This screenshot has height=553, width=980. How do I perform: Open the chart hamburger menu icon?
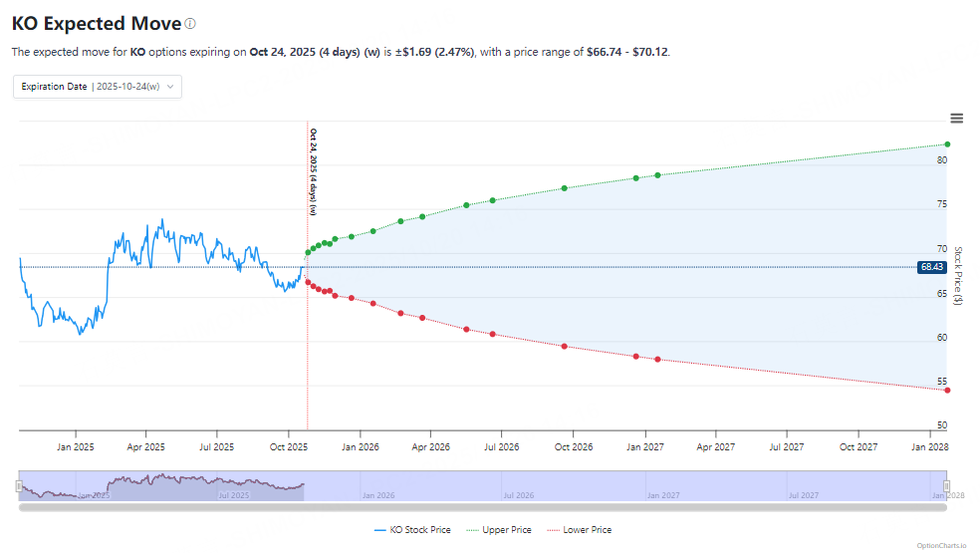click(956, 119)
